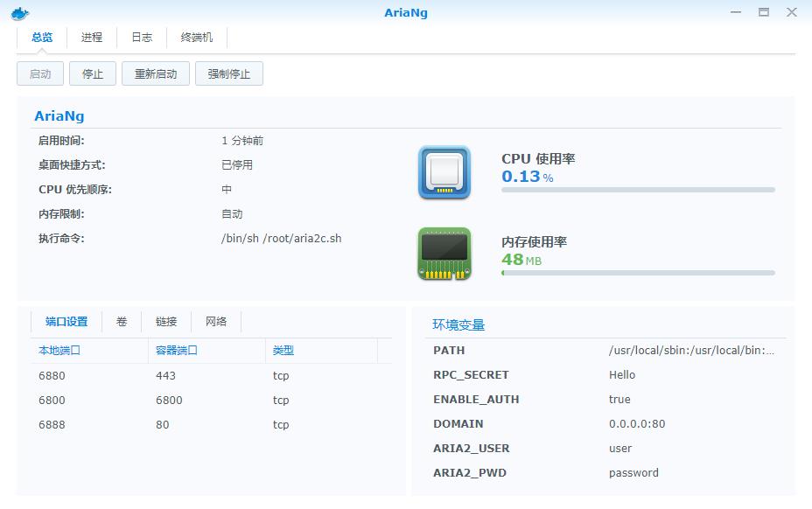The height and width of the screenshot is (509, 812).
Task: Click the 48 MB memory value
Action: tap(521, 260)
